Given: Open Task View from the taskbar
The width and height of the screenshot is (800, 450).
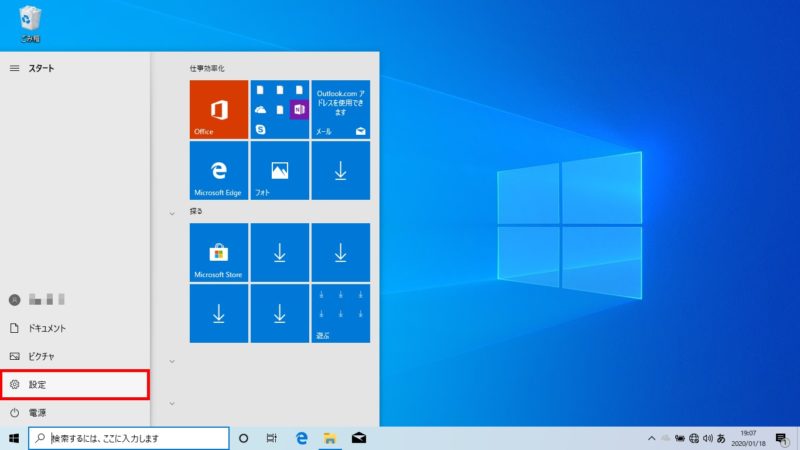Looking at the screenshot, I should pyautogui.click(x=271, y=438).
